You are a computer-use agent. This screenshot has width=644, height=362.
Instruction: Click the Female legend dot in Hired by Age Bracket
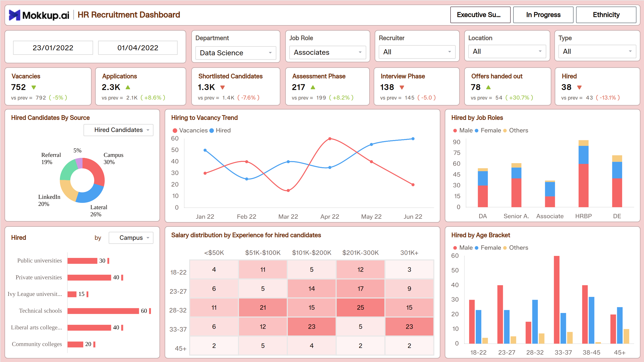pos(476,248)
